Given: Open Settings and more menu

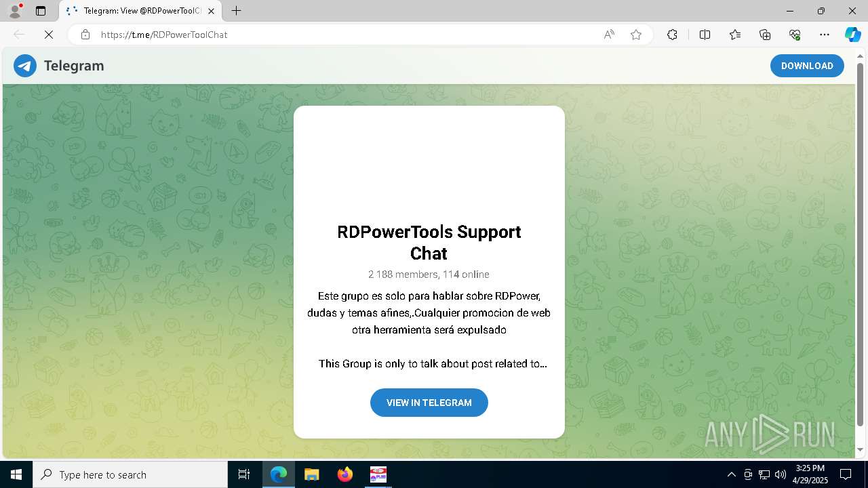Looking at the screenshot, I should click(825, 35).
